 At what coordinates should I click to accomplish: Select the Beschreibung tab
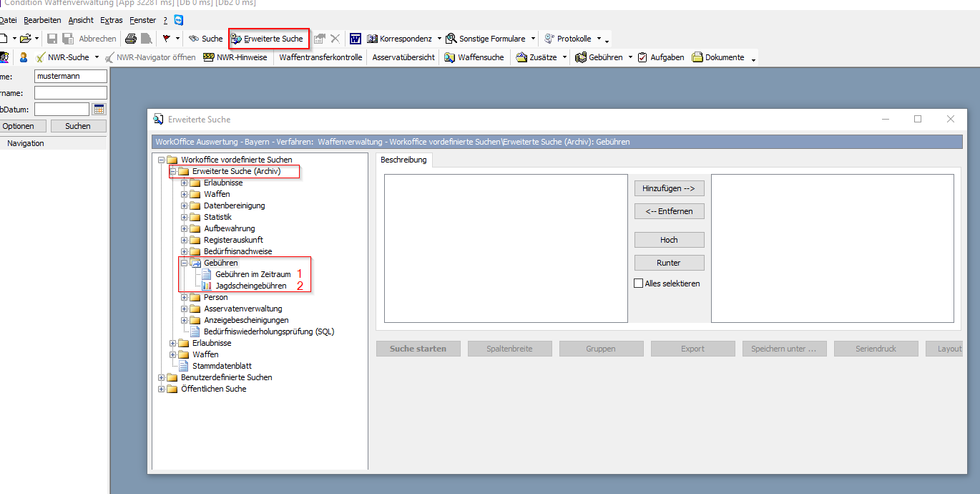403,160
